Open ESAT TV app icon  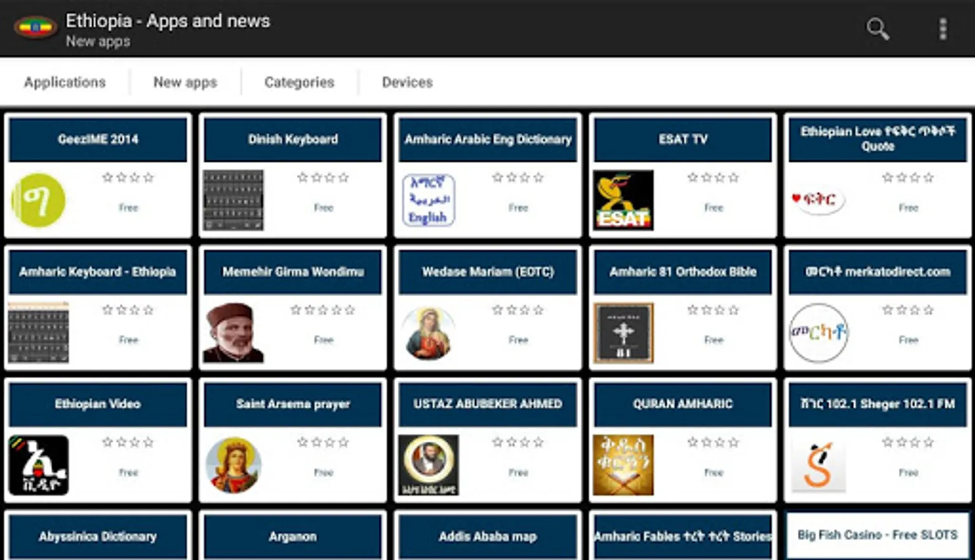(623, 200)
